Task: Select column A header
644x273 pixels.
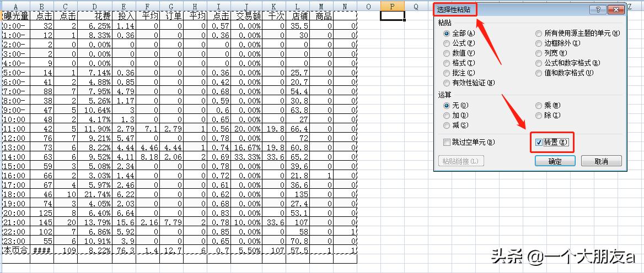Action: click(15, 7)
